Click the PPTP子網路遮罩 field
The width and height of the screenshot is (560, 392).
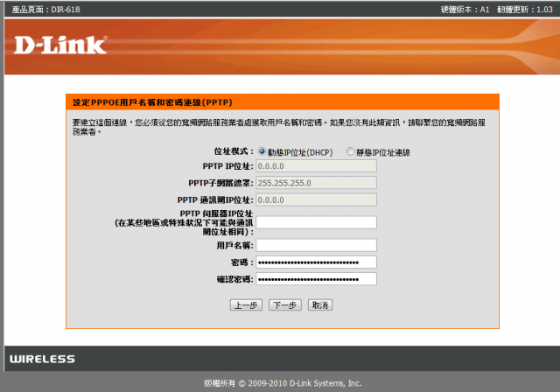coord(316,183)
